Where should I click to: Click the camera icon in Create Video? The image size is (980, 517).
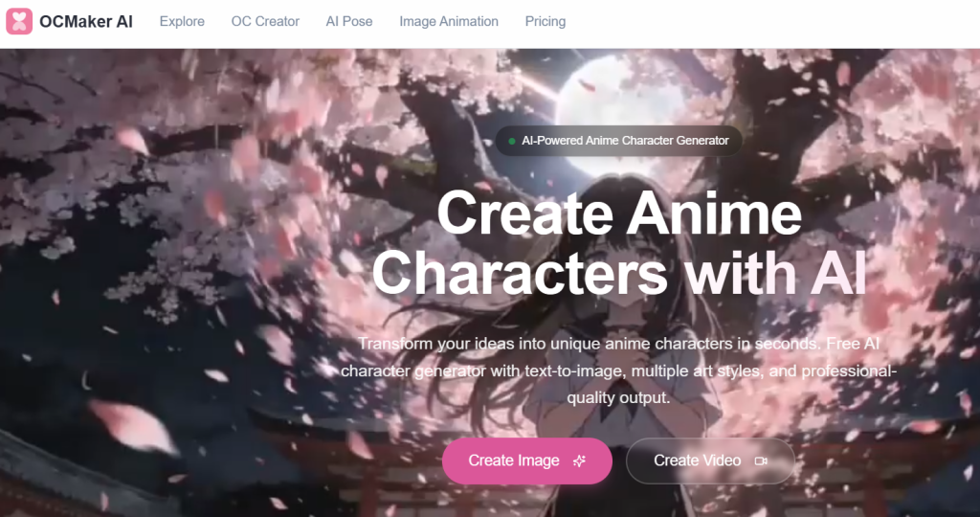761,461
